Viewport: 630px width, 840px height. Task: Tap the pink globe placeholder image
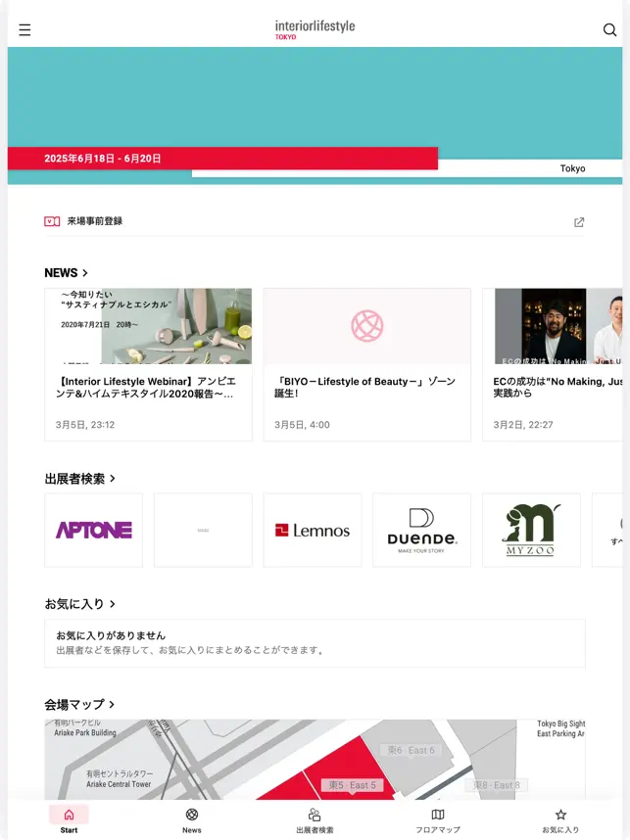(367, 326)
